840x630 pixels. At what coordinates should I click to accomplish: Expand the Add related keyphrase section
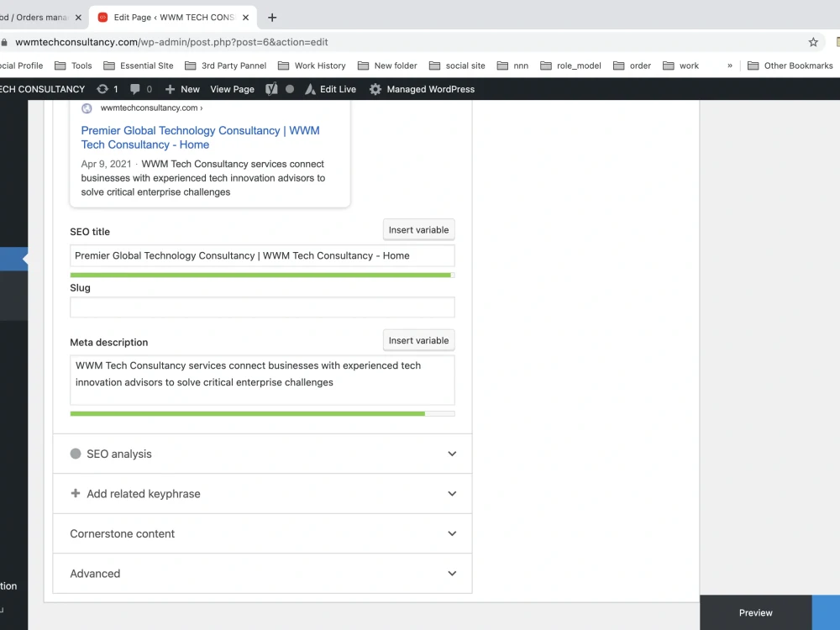(x=262, y=494)
